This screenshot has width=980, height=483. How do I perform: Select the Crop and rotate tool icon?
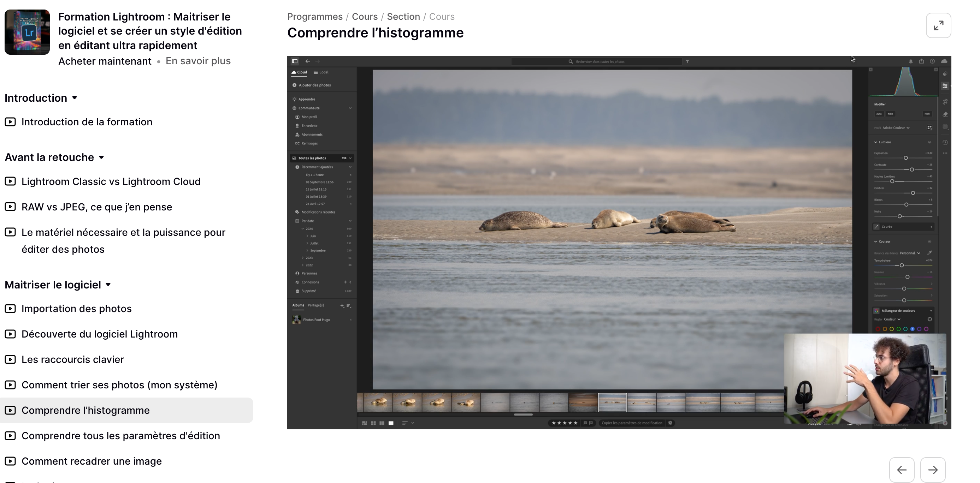pyautogui.click(x=945, y=102)
